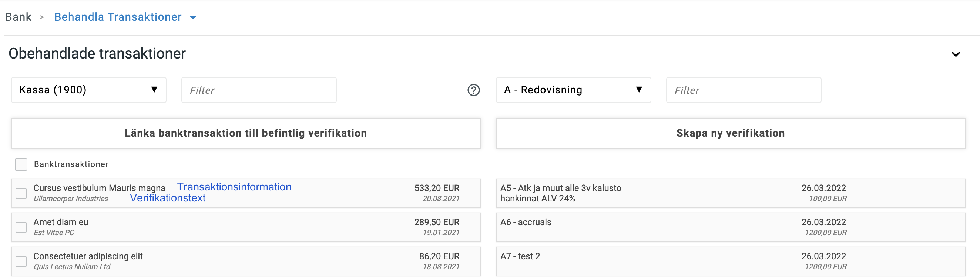980x280 pixels.
Task: Toggle the Banktransaktioner select-all checkbox
Action: click(x=21, y=164)
